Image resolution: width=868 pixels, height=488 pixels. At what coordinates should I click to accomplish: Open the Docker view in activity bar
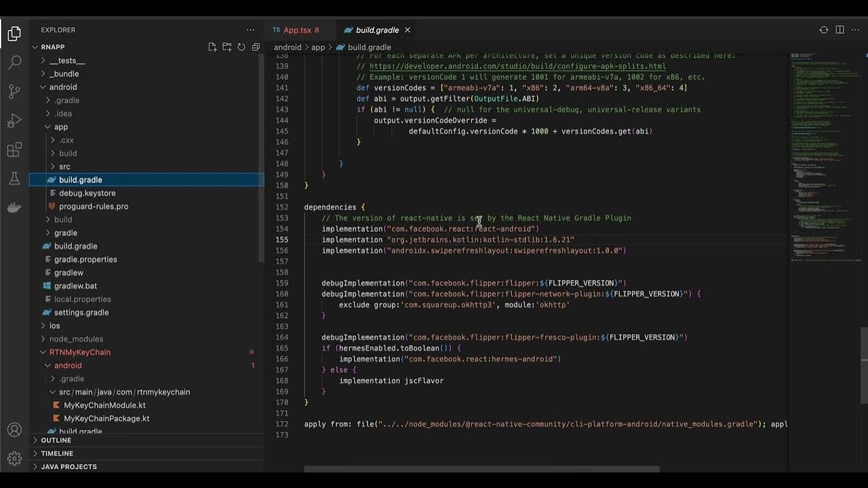[14, 207]
